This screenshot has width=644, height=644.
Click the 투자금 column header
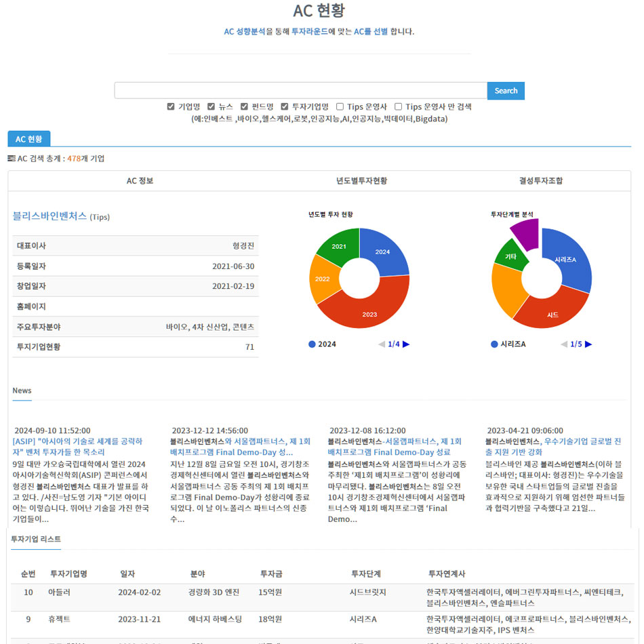[271, 573]
